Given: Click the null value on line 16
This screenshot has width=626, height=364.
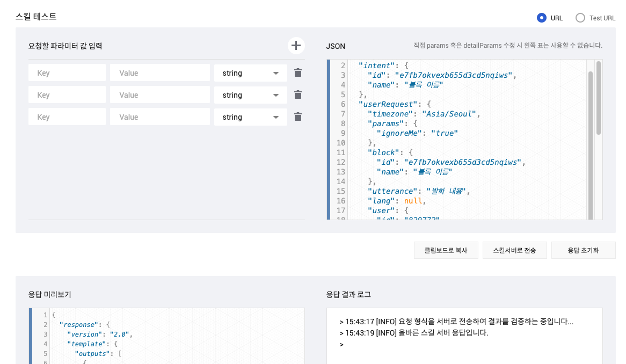Looking at the screenshot, I should click(413, 201).
